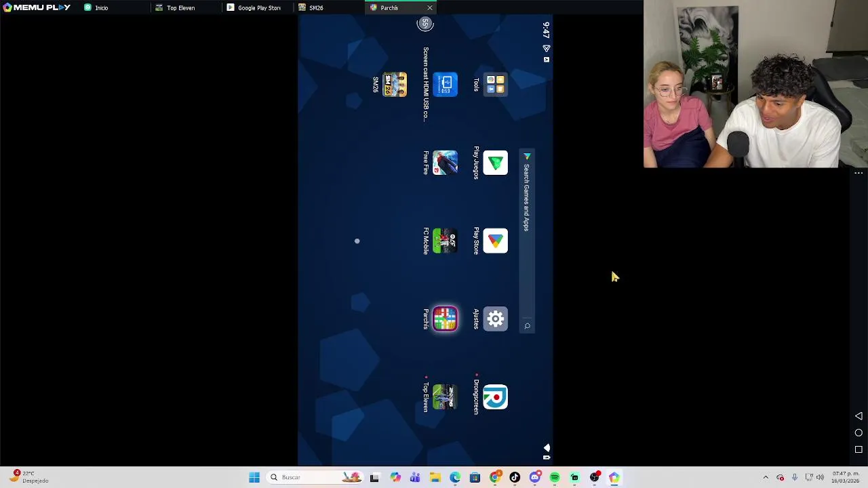Viewport: 868px width, 488px height.
Task: Open the Windows Start menu
Action: pyautogui.click(x=254, y=477)
